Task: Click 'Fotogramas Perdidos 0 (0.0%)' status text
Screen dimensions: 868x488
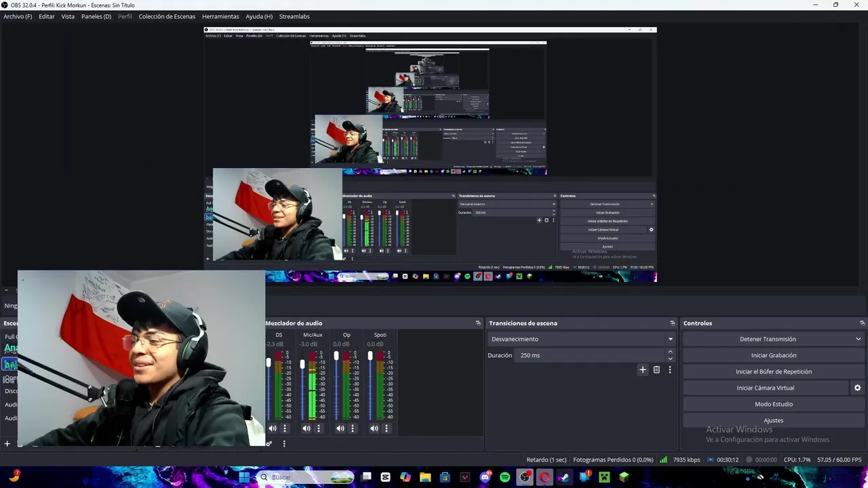Action: pyautogui.click(x=613, y=460)
